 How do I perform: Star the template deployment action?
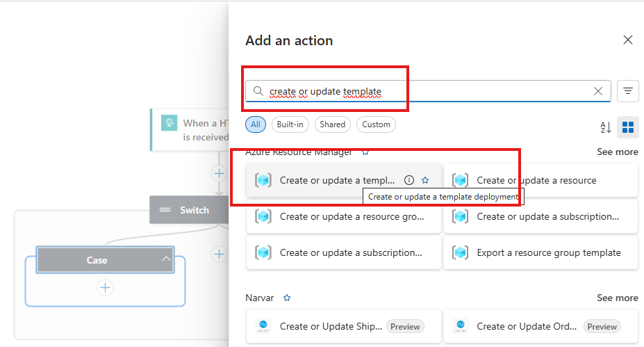[x=425, y=180]
